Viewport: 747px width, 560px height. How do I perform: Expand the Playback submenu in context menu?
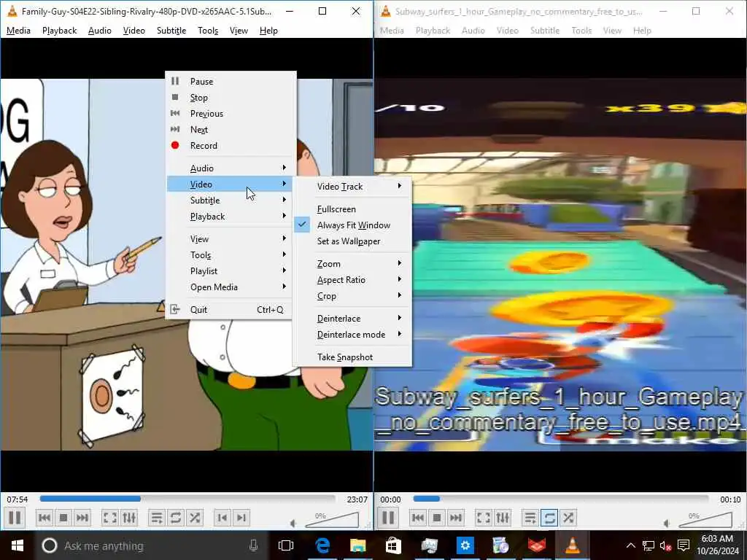click(228, 216)
